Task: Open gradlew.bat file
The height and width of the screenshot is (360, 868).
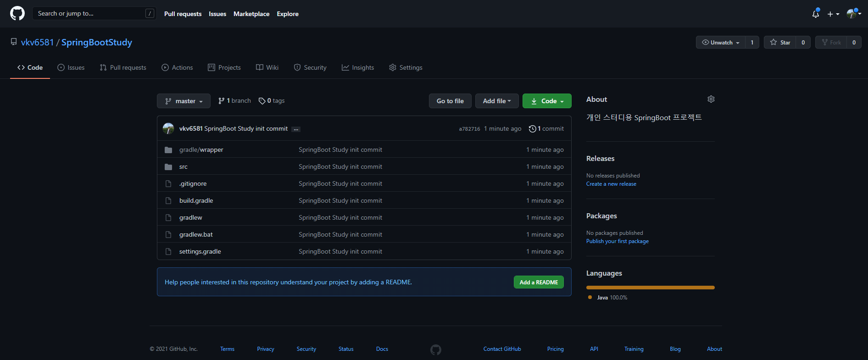Action: point(196,235)
